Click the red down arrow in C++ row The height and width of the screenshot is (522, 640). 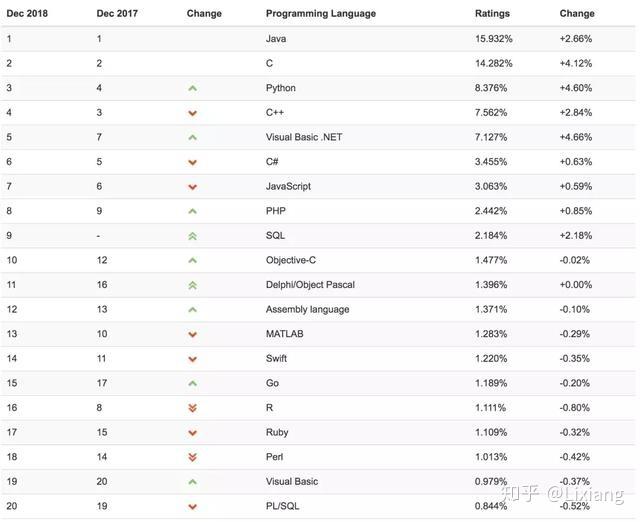[x=193, y=113]
